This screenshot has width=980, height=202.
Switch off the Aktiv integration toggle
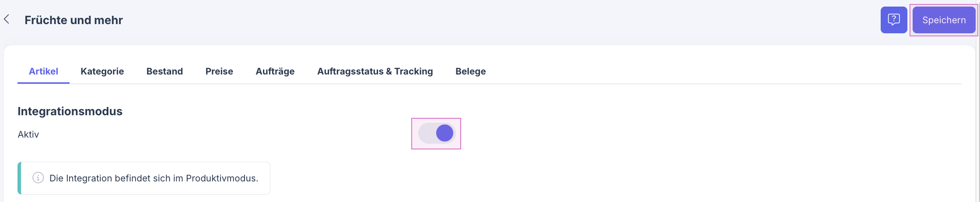coord(437,133)
